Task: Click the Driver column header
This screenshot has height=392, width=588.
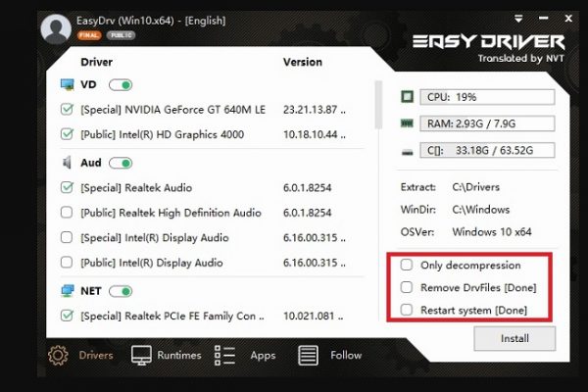Action: click(x=96, y=62)
